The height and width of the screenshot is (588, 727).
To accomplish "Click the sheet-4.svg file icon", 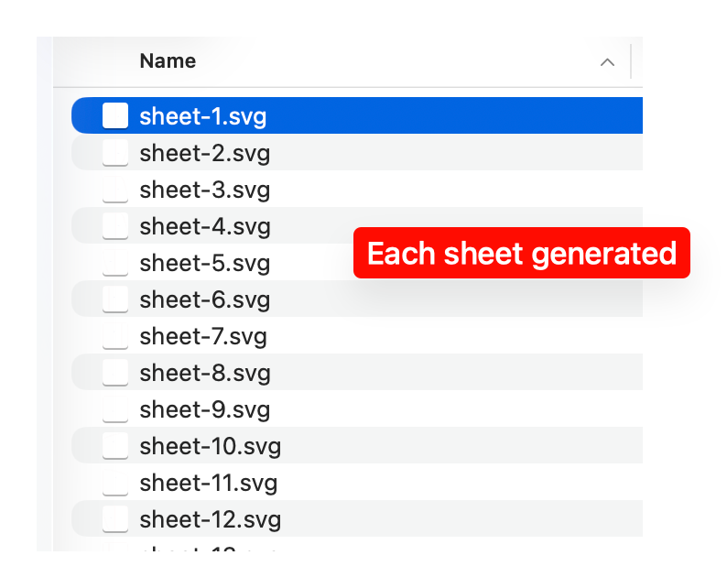I will (x=115, y=226).
